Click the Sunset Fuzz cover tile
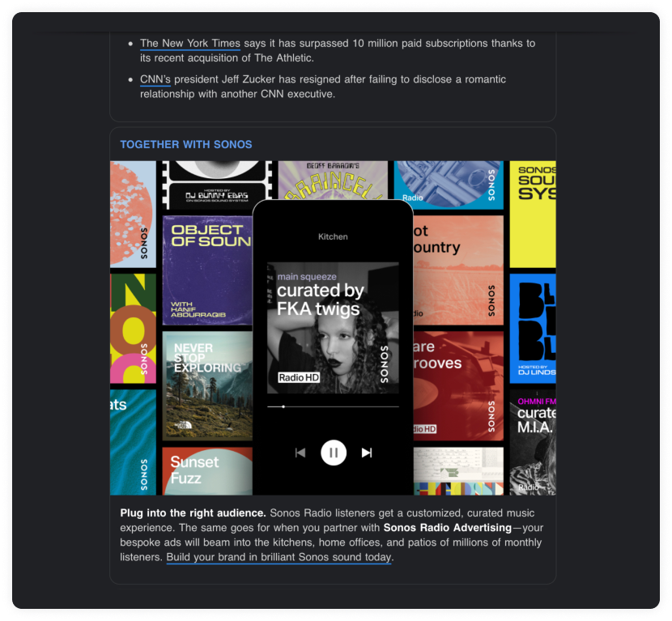This screenshot has width=672, height=621. point(207,471)
